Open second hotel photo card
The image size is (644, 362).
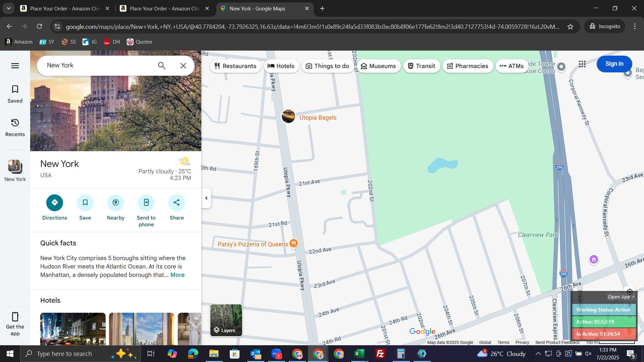coord(142,329)
